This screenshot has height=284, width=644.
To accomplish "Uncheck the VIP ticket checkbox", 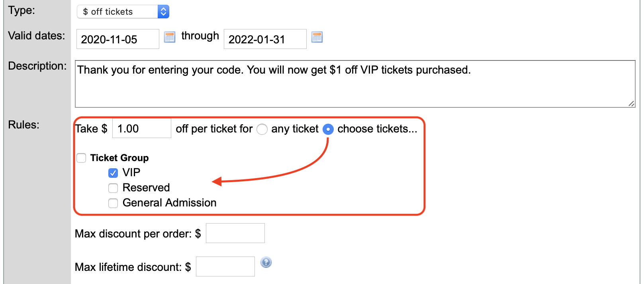I will (113, 173).
